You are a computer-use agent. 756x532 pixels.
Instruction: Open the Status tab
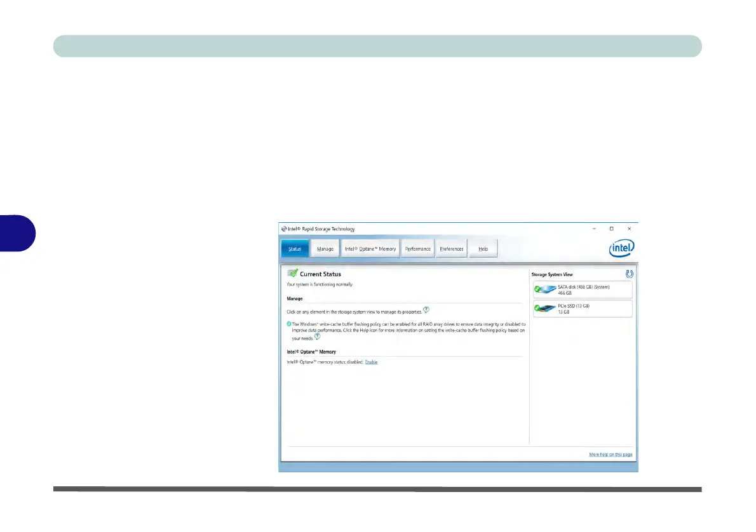[295, 249]
